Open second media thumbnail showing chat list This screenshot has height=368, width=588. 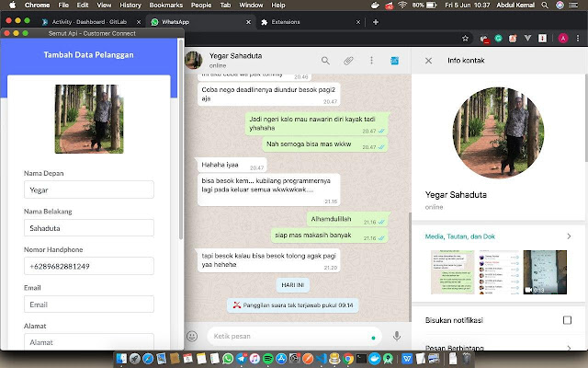[x=499, y=272]
